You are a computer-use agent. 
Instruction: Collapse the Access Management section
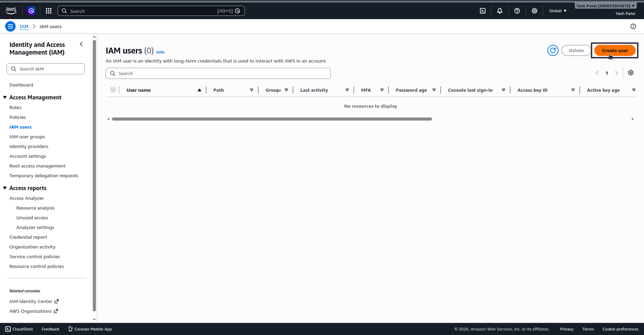click(x=5, y=97)
